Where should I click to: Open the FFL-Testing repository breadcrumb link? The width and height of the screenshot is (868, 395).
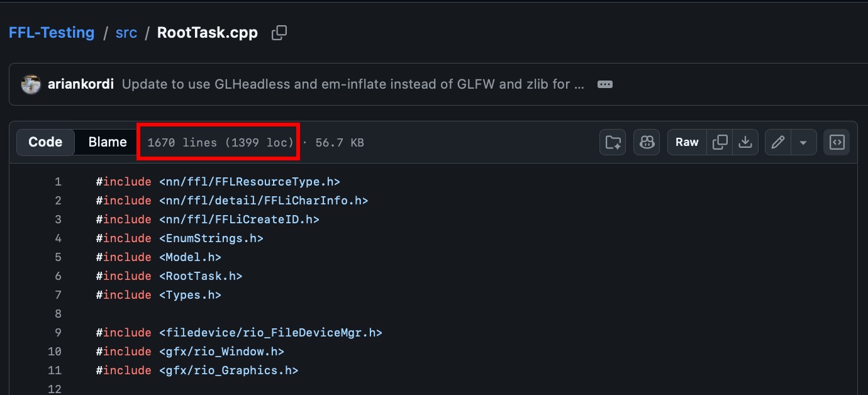(52, 33)
